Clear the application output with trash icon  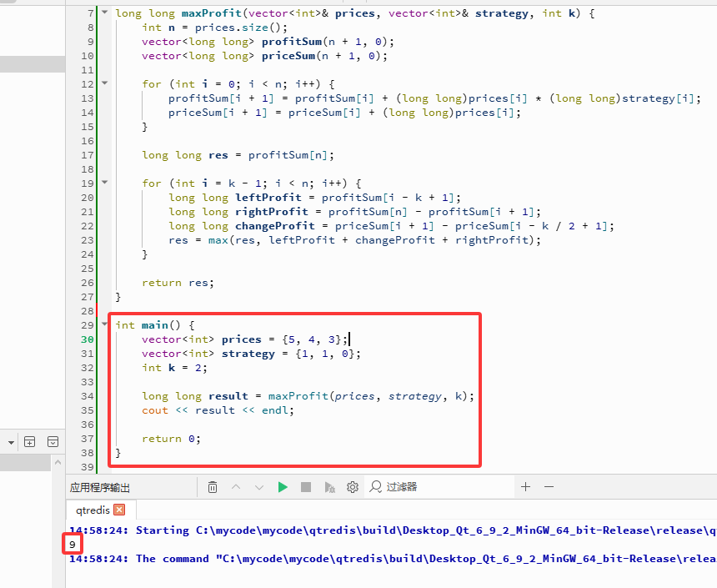point(213,487)
